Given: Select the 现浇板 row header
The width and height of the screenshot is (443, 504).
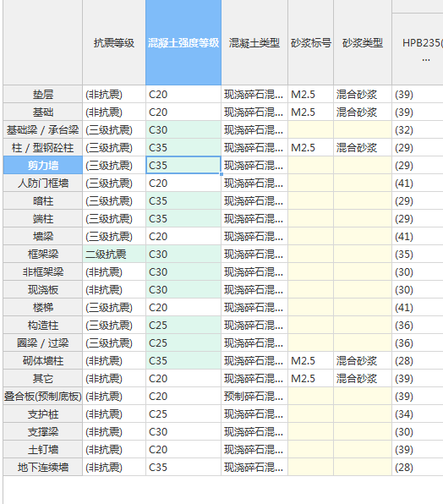Looking at the screenshot, I should click(43, 289).
